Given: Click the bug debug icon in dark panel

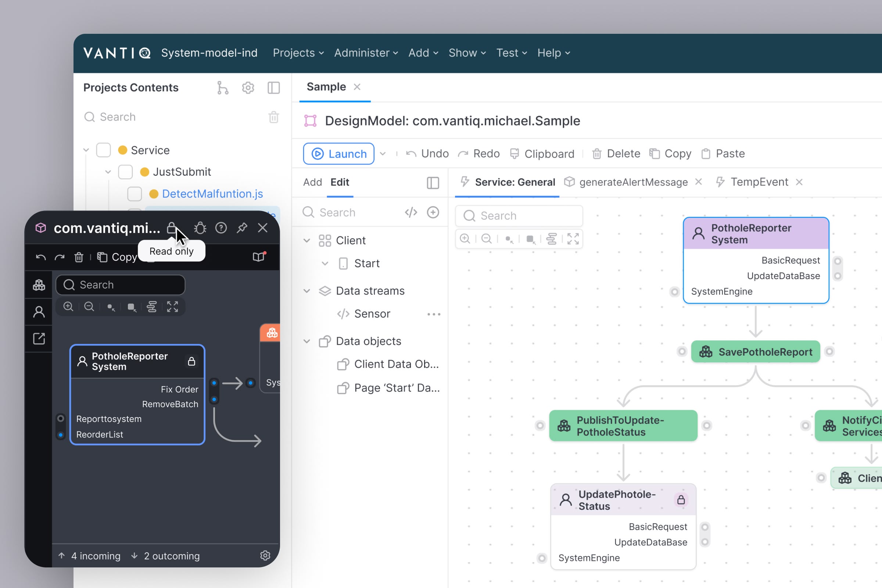Looking at the screenshot, I should point(200,228).
